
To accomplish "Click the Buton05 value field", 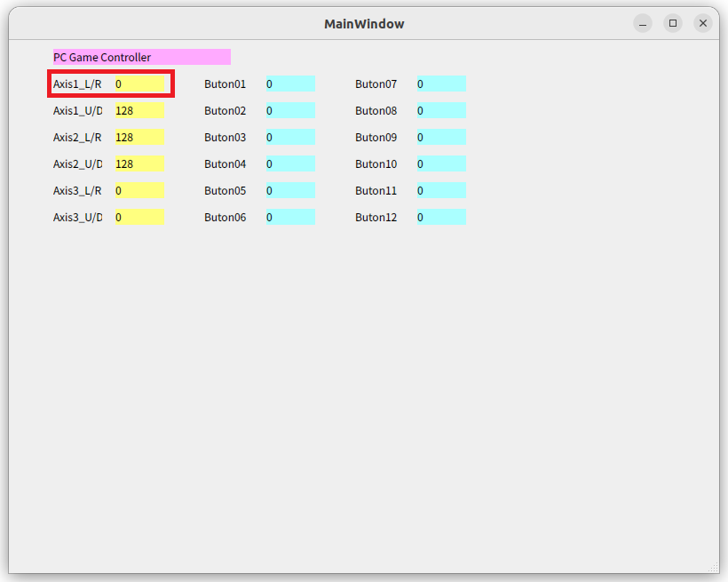I will point(289,190).
